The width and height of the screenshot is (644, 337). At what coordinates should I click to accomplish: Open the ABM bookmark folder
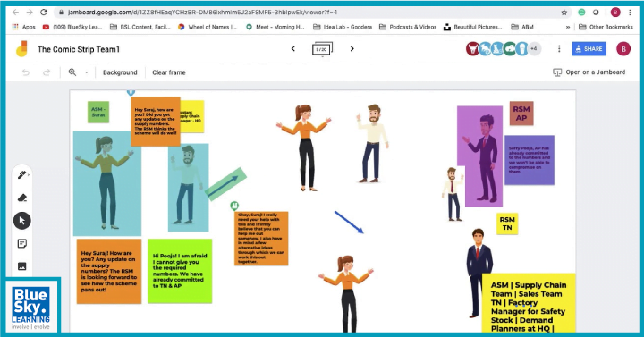522,27
